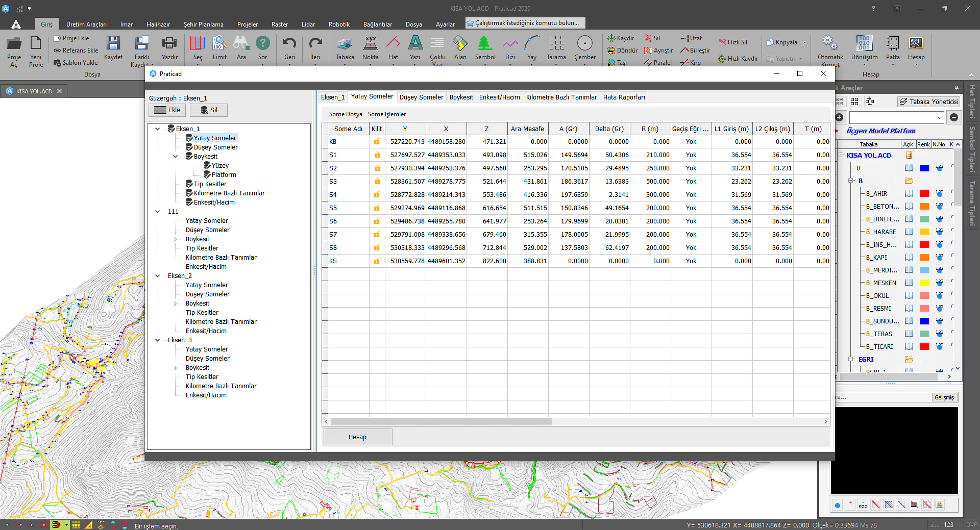Open the layer combo box dropdown
Image resolution: width=980 pixels, height=530 pixels.
coord(939,118)
